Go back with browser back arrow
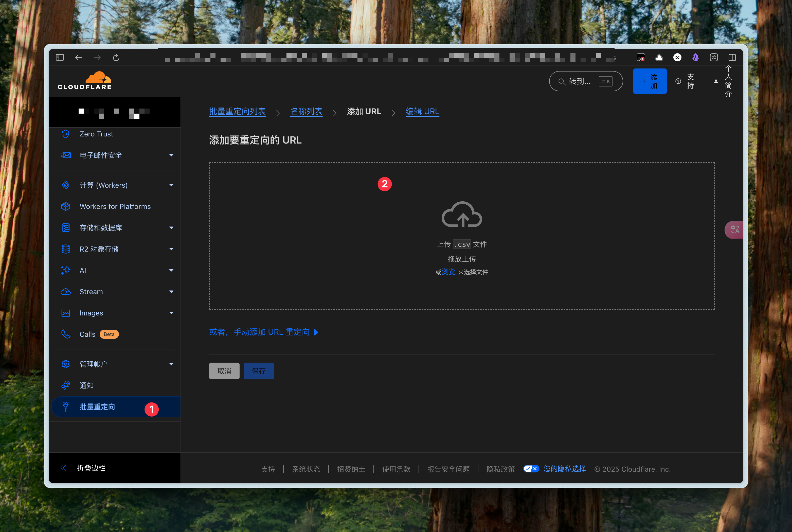Viewport: 792px width, 532px height. point(78,57)
